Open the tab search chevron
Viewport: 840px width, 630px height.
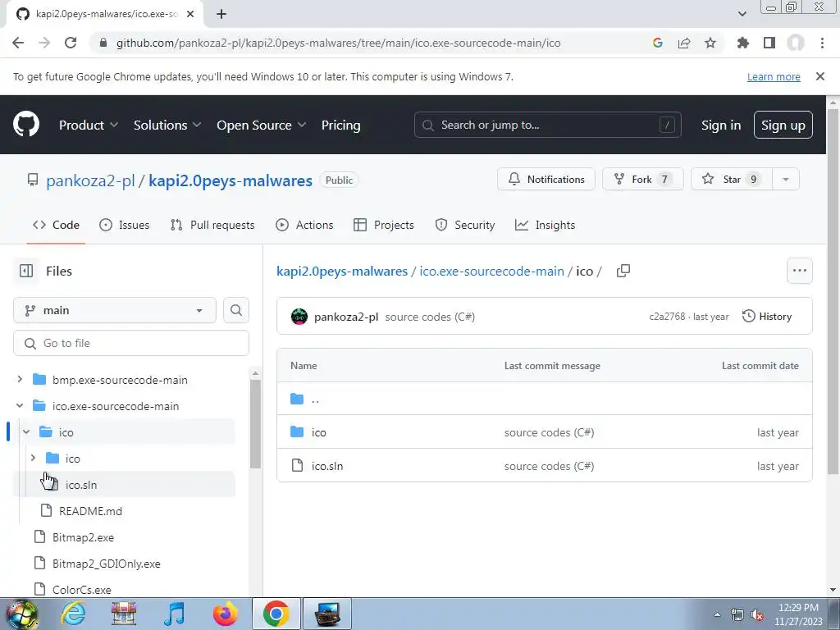pos(742,14)
